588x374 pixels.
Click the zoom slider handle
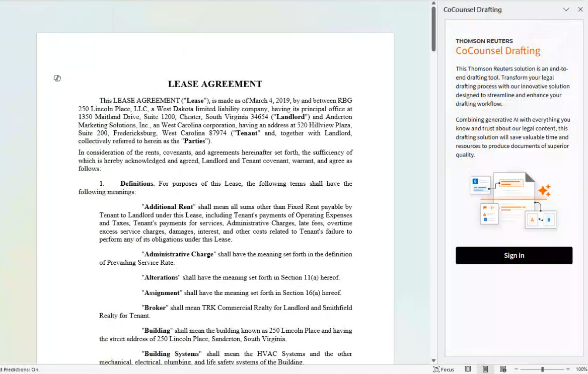tap(542, 369)
